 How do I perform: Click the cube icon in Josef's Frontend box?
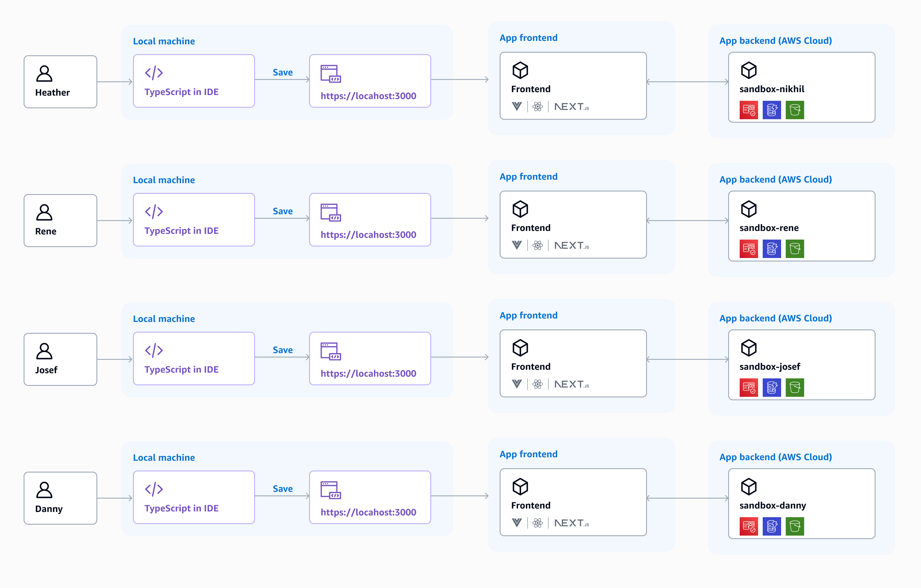point(520,348)
